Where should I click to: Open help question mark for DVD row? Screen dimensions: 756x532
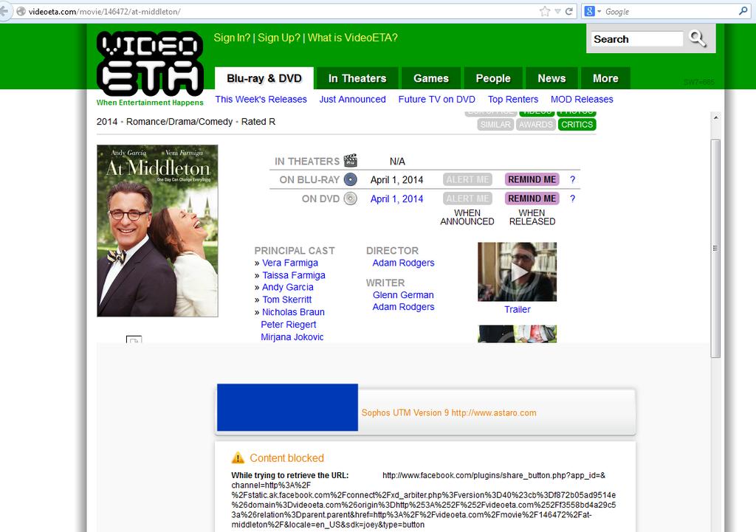[572, 198]
